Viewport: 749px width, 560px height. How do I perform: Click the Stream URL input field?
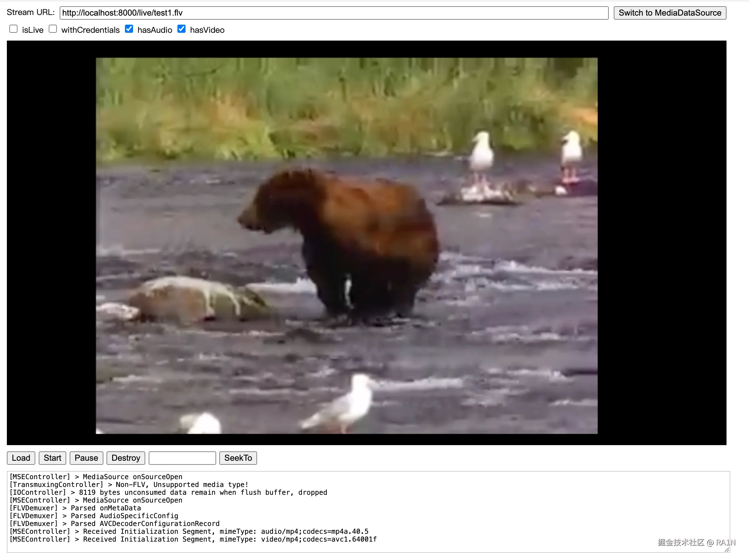coord(334,13)
